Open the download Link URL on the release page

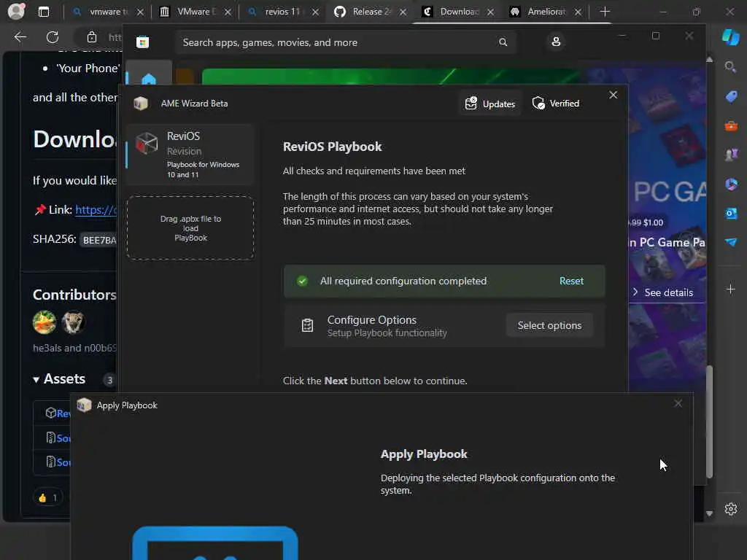click(96, 209)
